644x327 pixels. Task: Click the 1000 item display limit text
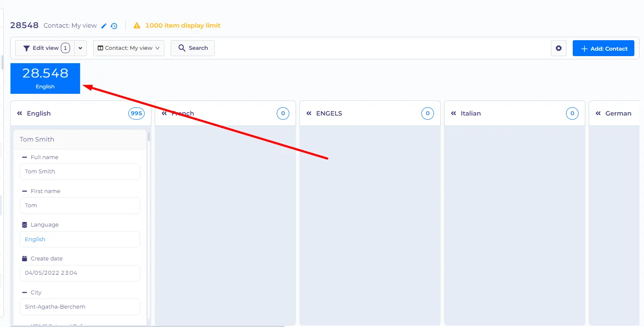[183, 26]
